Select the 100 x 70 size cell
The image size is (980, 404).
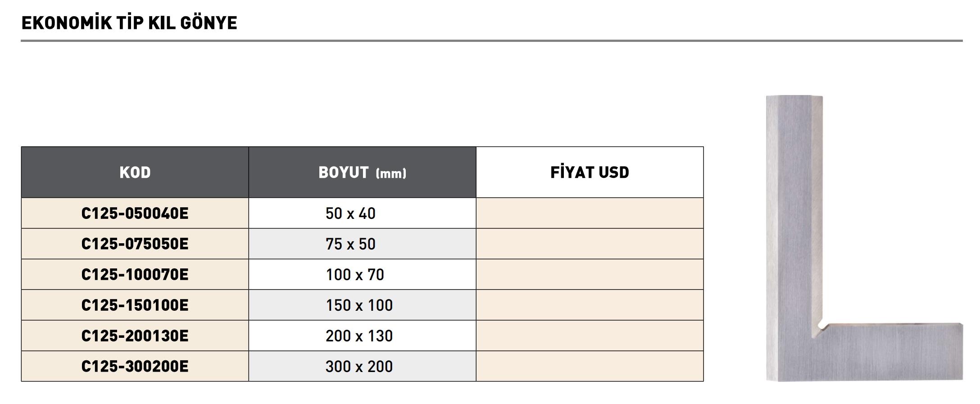363,274
